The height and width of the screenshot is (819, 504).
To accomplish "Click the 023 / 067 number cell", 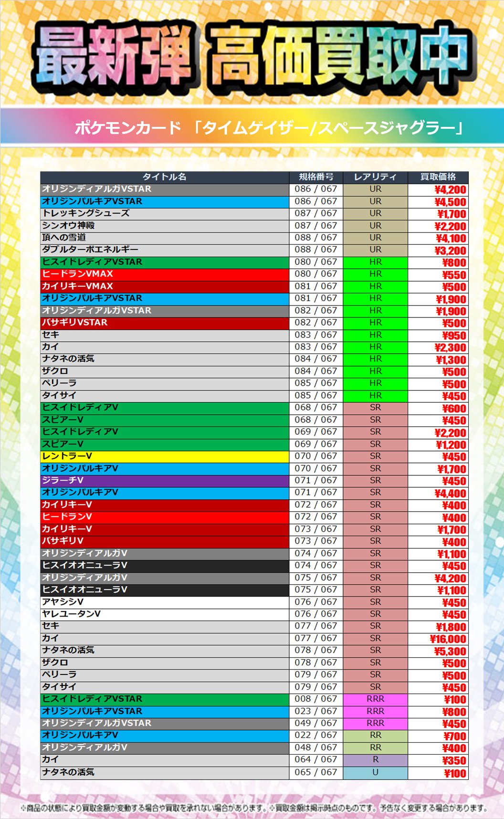I will (316, 711).
